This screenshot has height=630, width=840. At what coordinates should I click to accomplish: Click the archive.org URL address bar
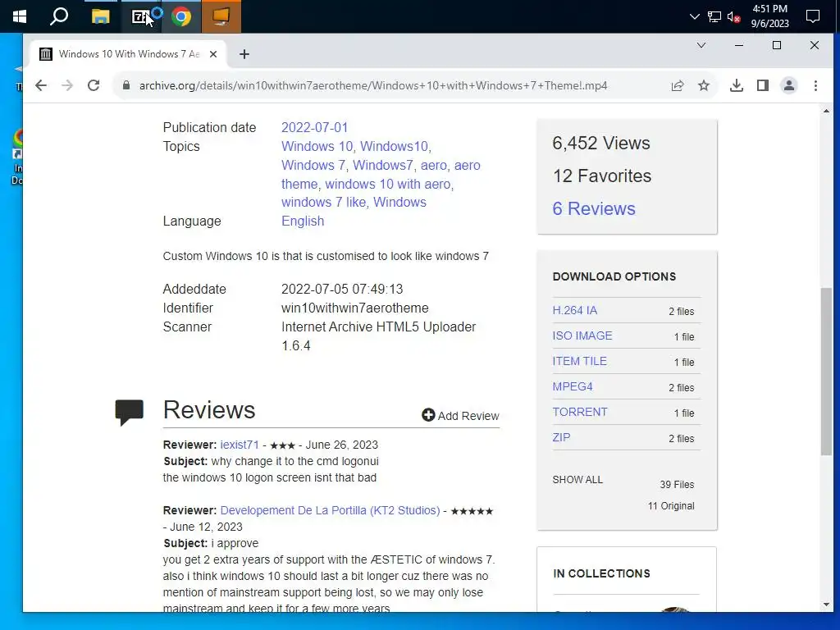tap(373, 85)
